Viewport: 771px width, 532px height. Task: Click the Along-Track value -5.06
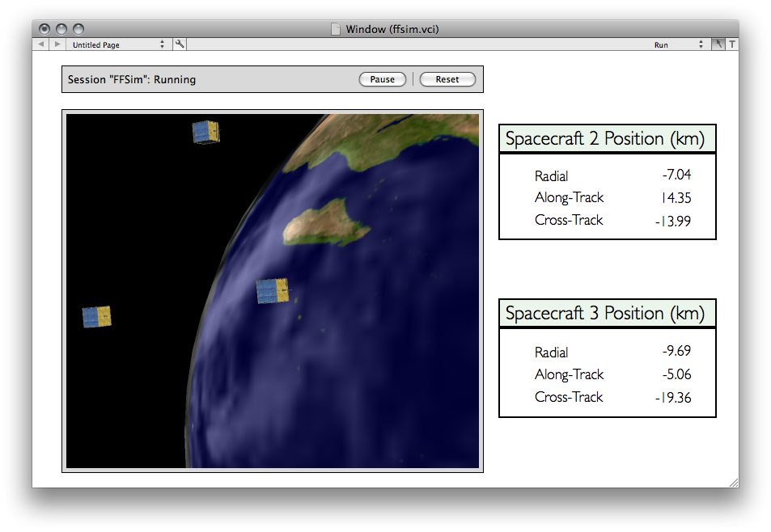pyautogui.click(x=676, y=374)
